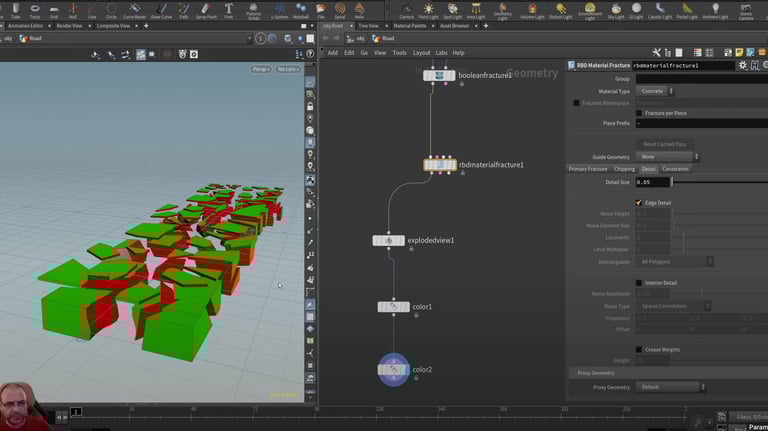Image resolution: width=768 pixels, height=431 pixels.
Task: Open the Persp viewport camera menu
Action: pos(260,69)
